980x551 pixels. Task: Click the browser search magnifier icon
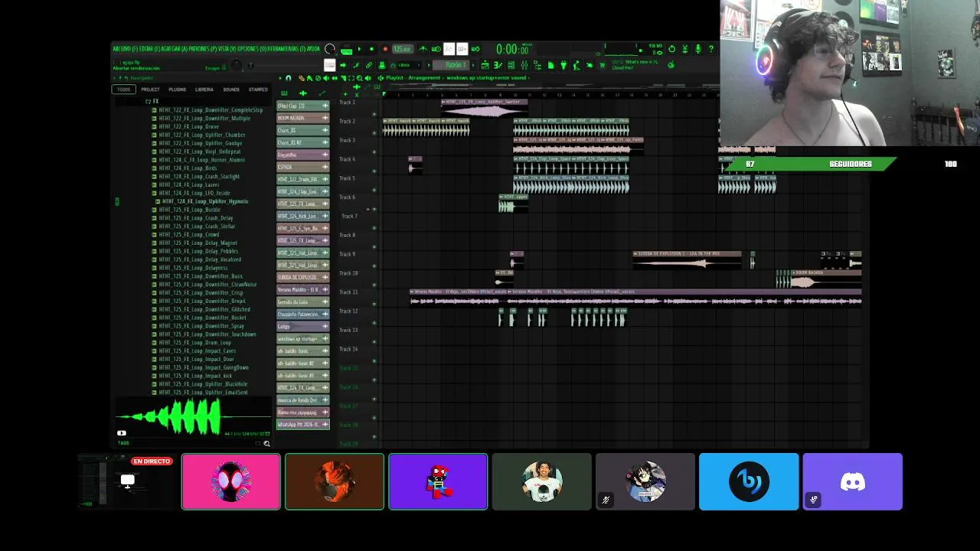click(266, 443)
